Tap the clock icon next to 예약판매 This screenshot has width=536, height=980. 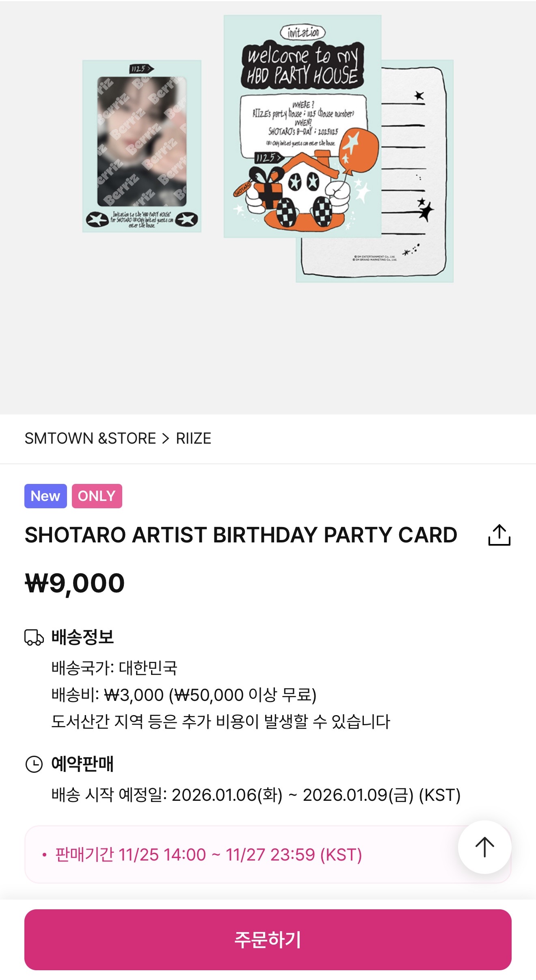coord(34,764)
